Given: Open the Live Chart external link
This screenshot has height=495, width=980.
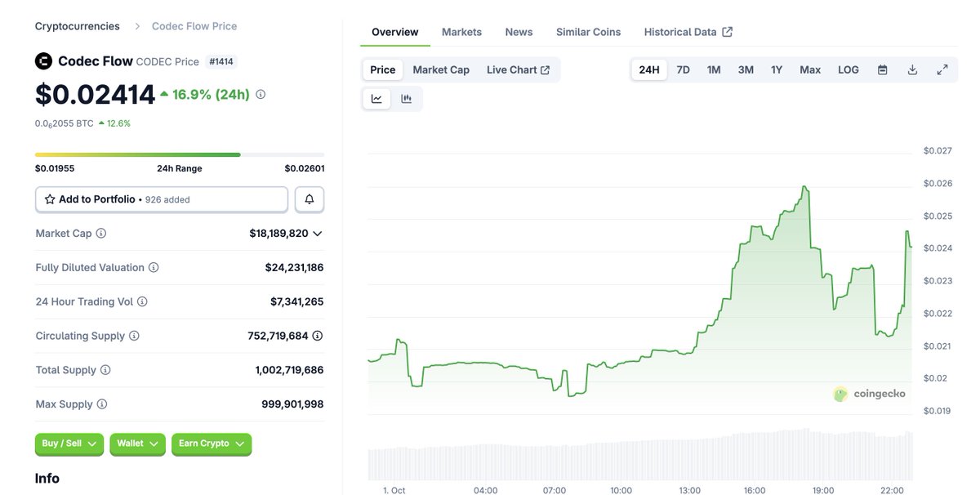Looking at the screenshot, I should click(x=519, y=70).
